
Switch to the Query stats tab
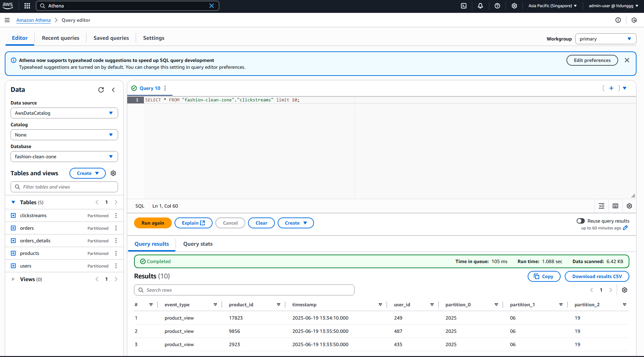[x=198, y=244]
